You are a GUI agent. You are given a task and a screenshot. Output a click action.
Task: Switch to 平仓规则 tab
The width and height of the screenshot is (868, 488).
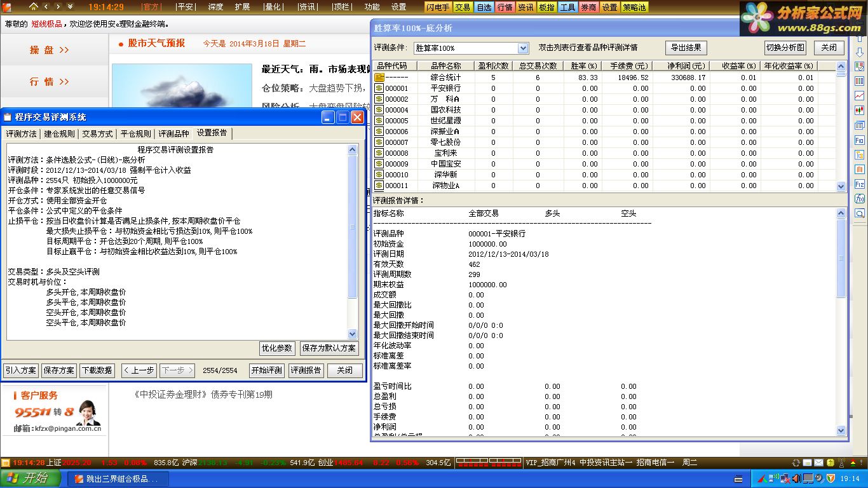pyautogui.click(x=136, y=133)
